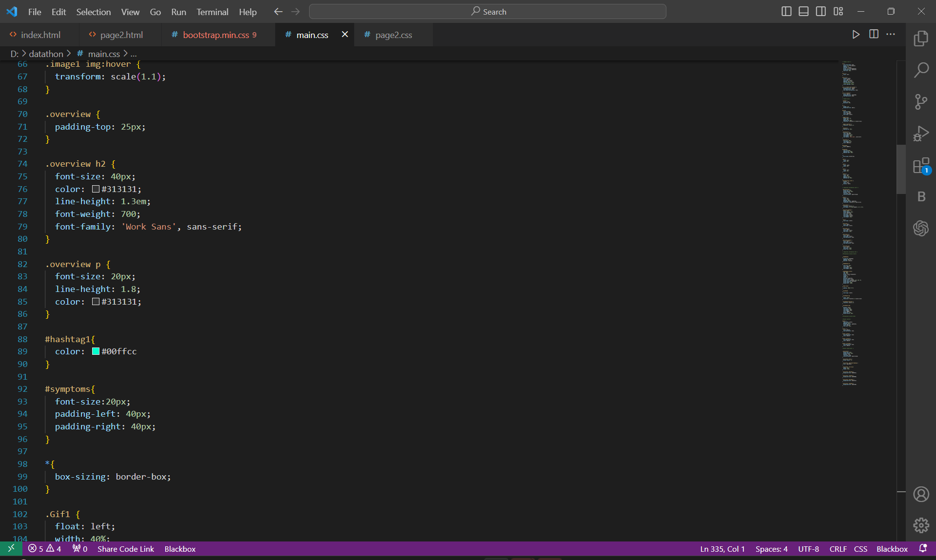Screen dimensions: 936x560
Task: Toggle Secondary Side Bar layout button
Action: pyautogui.click(x=821, y=11)
